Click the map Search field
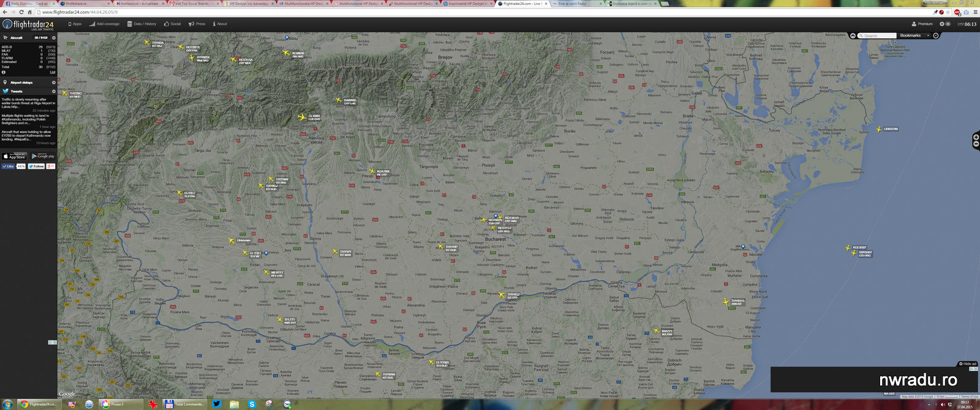This screenshot has width=980, height=410. [x=877, y=35]
